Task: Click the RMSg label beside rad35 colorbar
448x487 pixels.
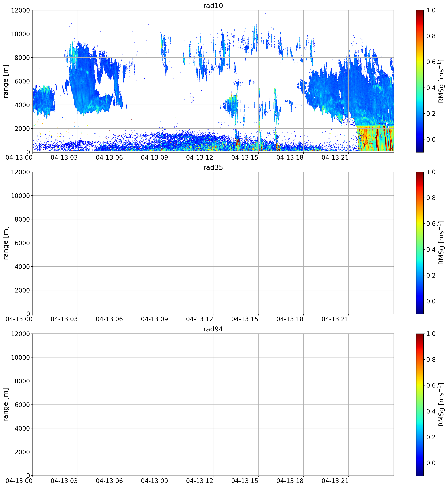Action: point(441,243)
